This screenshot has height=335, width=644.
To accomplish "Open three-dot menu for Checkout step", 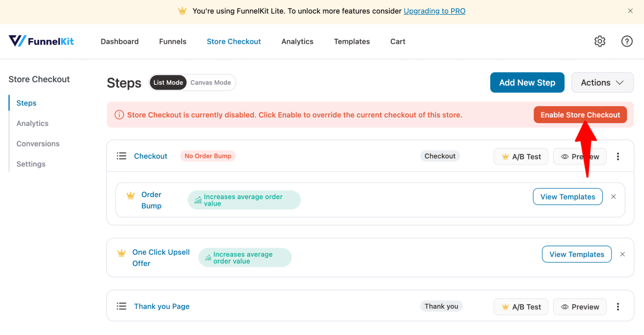I will 618,156.
